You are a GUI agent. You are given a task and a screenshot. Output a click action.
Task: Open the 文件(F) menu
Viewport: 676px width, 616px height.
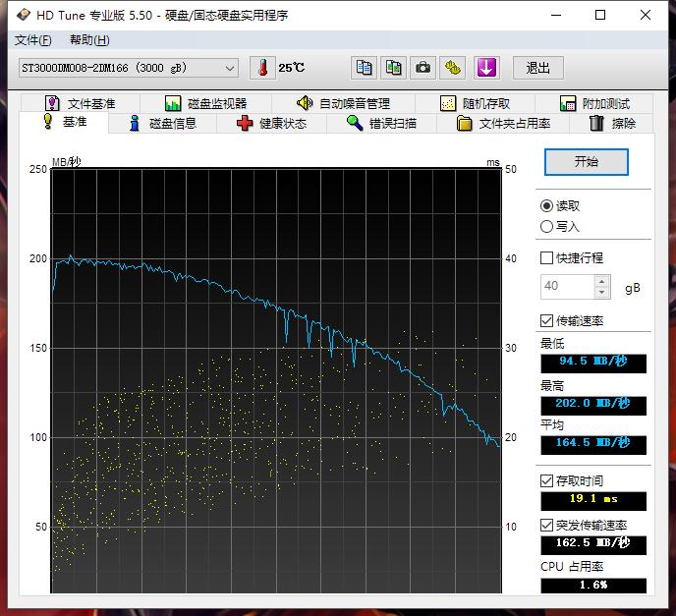click(32, 40)
